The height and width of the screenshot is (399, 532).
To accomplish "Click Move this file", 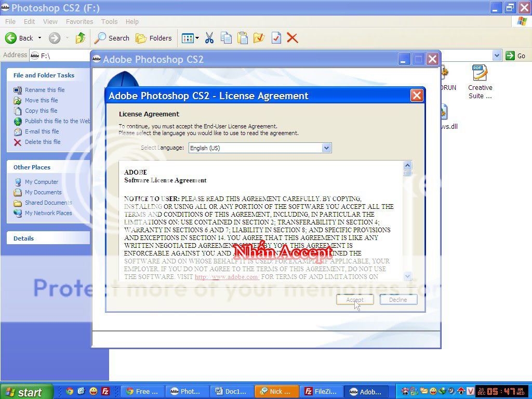I will [x=41, y=100].
